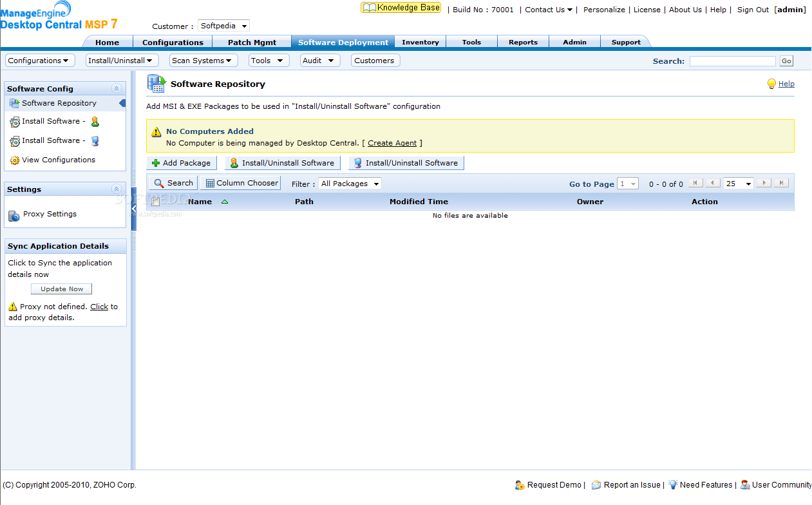The width and height of the screenshot is (812, 505).
Task: Focus the top Search input field
Action: [x=732, y=61]
